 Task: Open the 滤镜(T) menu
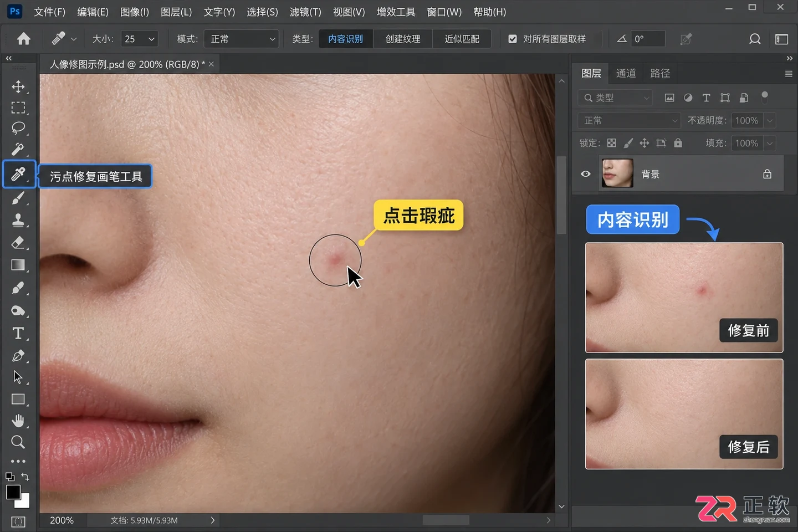pyautogui.click(x=305, y=12)
